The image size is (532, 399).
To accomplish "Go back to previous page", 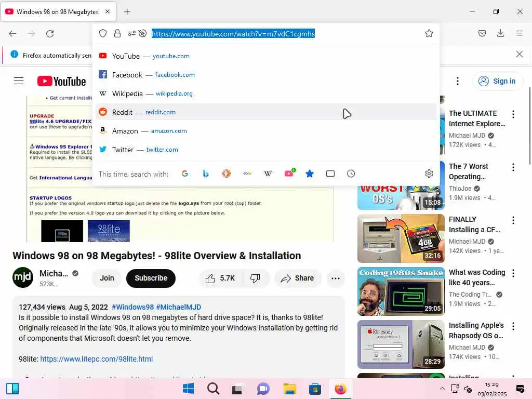I will (12, 34).
